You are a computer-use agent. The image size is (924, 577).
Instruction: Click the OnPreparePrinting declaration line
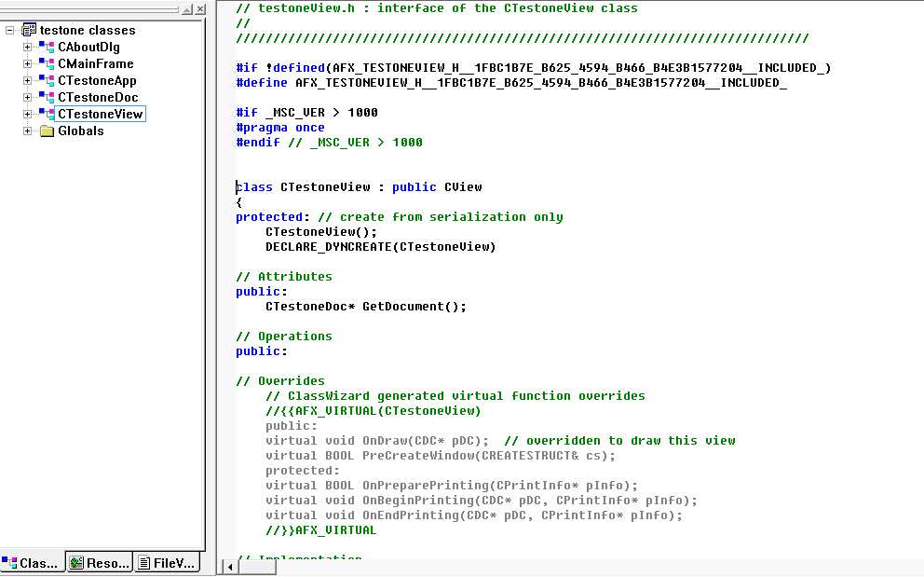coord(452,486)
